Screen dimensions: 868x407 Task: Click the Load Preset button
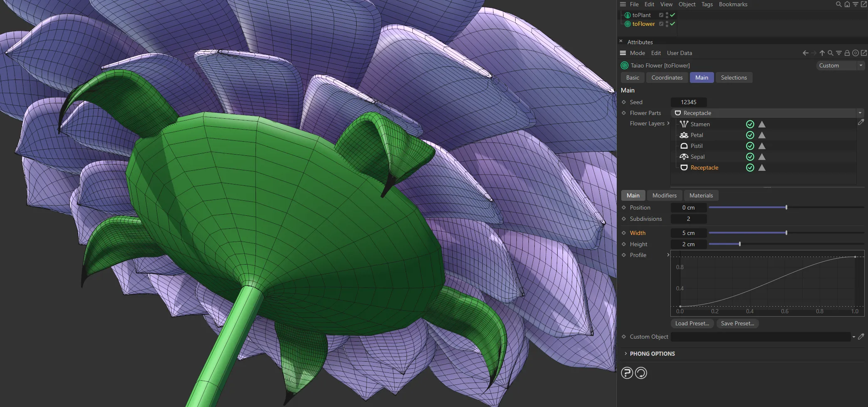pyautogui.click(x=692, y=323)
